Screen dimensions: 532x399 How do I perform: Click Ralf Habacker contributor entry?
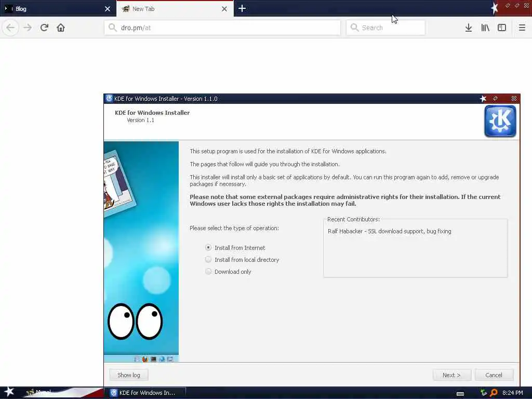click(x=390, y=231)
